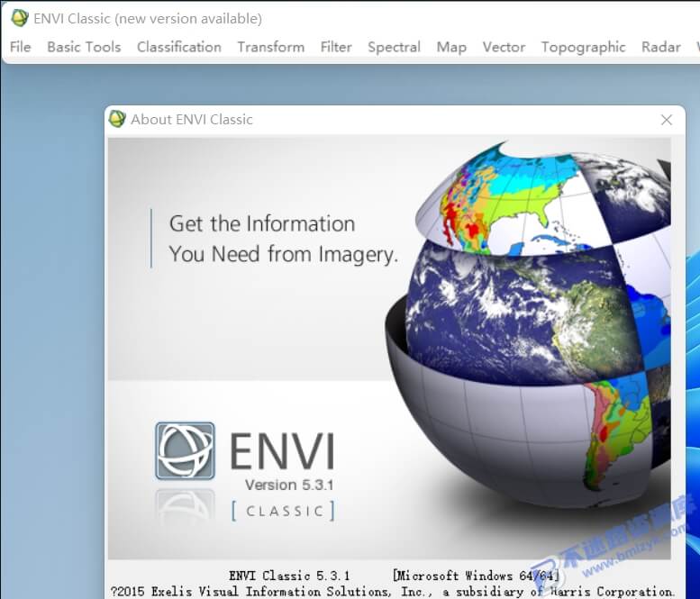Click the ENVI logo in splash image
The image size is (700, 599).
[x=185, y=450]
